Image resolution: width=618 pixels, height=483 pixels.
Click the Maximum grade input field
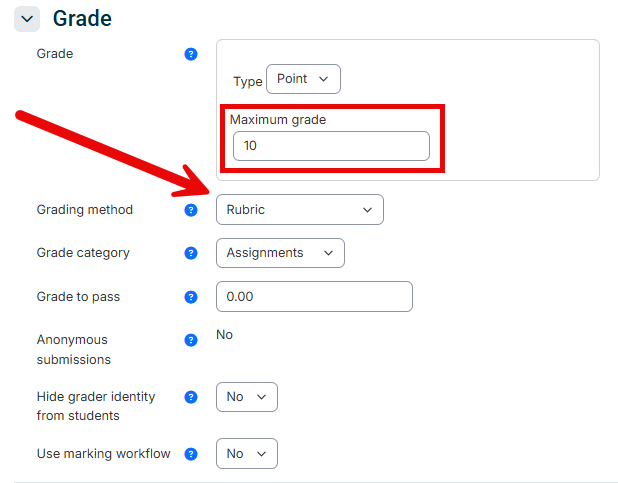pos(331,146)
